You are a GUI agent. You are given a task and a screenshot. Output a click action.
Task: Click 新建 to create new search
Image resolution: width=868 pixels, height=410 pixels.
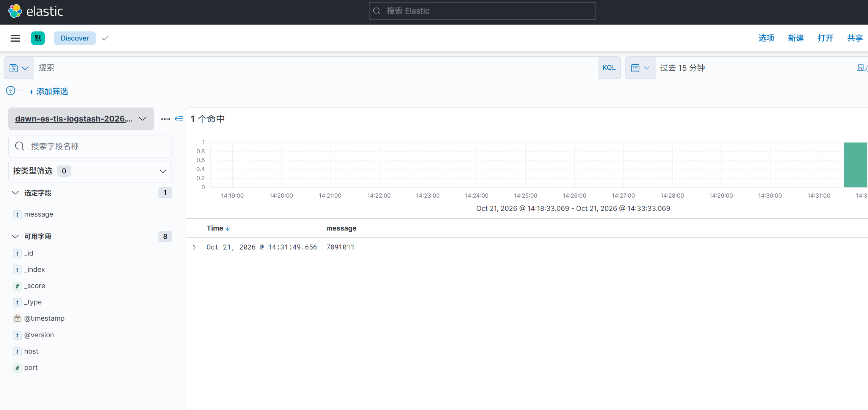point(796,38)
